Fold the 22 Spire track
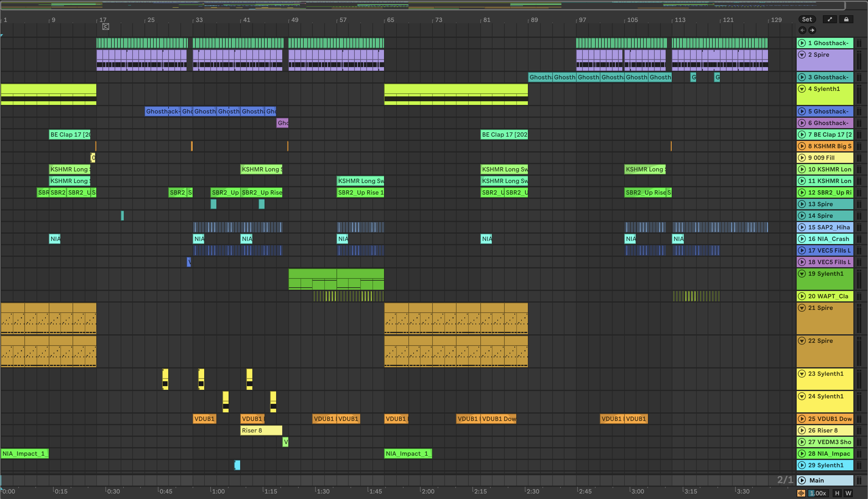This screenshot has width=868, height=499. click(x=802, y=341)
